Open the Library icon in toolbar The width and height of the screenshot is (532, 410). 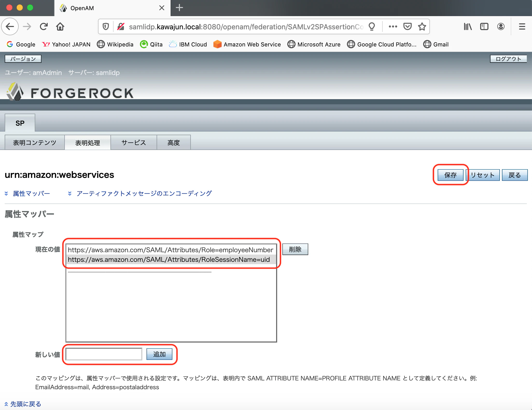pyautogui.click(x=468, y=26)
